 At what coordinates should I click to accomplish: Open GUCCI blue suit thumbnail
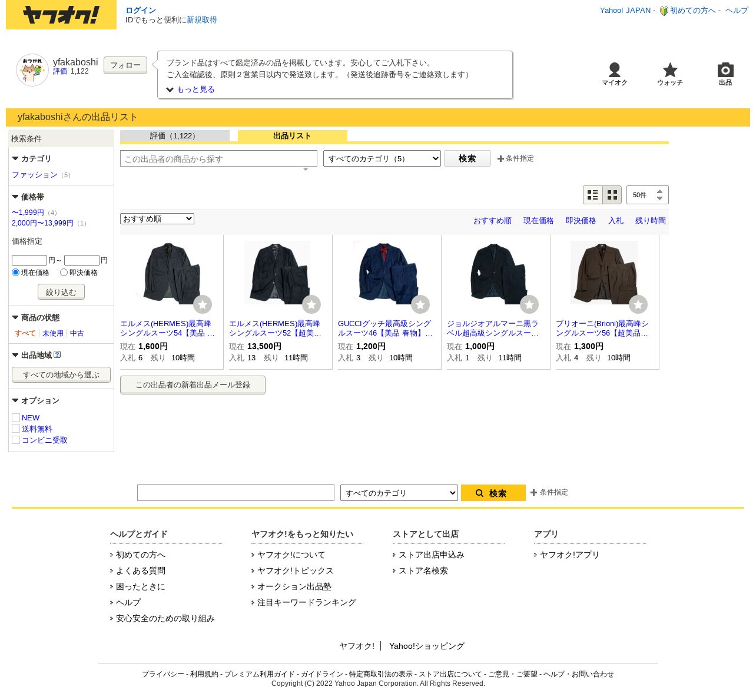[386, 273]
